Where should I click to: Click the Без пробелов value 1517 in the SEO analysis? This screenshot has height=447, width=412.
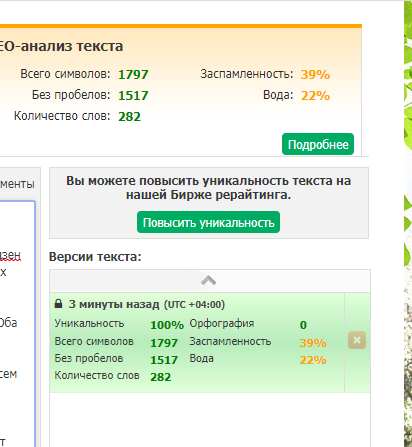coord(133,96)
